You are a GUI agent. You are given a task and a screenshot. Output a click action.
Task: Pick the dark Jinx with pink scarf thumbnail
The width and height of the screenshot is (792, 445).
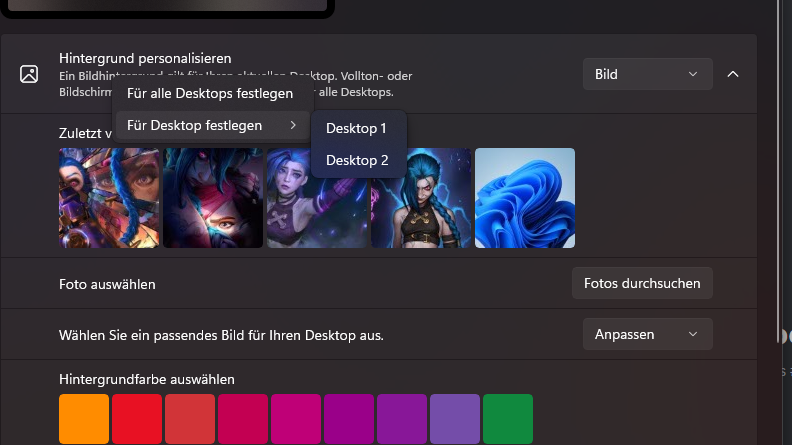pyautogui.click(x=213, y=198)
